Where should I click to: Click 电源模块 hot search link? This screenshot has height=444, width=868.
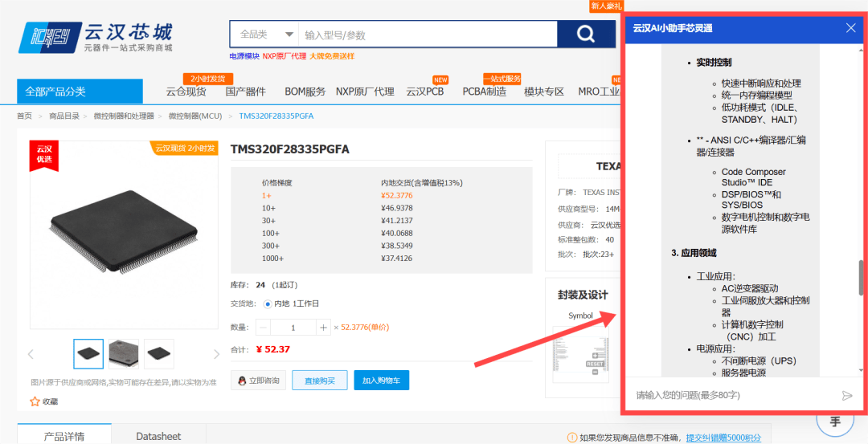244,56
